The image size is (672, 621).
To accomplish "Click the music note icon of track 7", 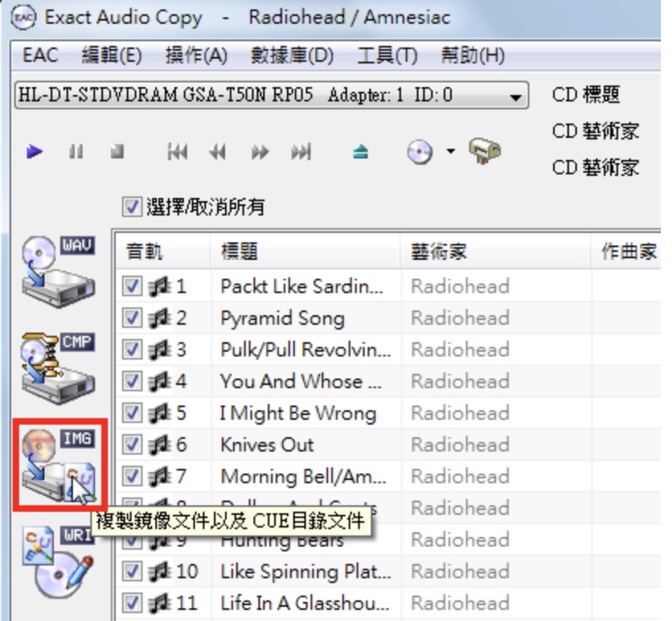I will [x=160, y=476].
